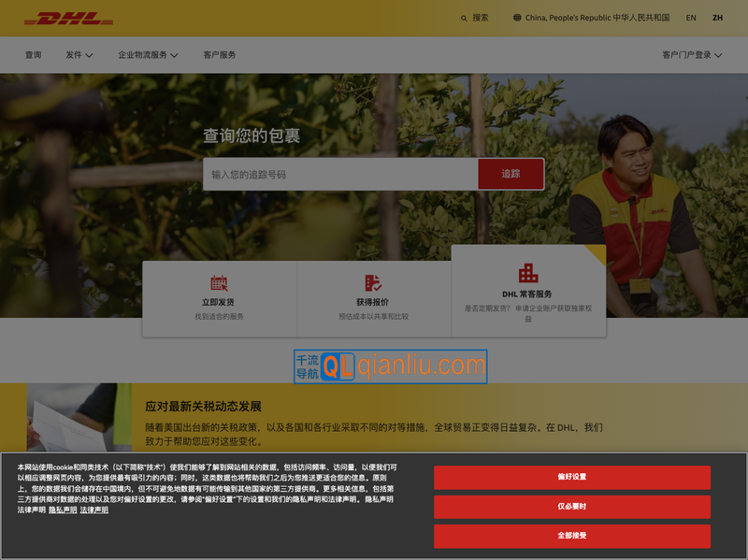Viewport: 748px width, 560px height.
Task: Click the DHL 常客服务 building icon
Action: click(x=529, y=274)
